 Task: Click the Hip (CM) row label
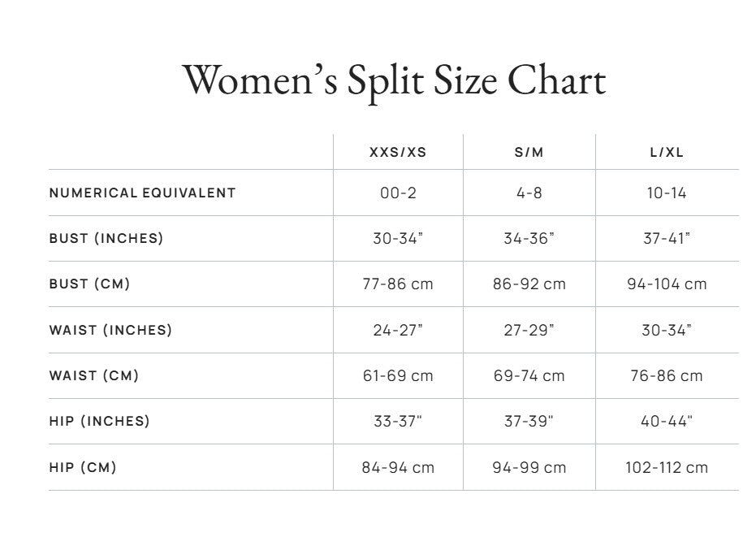coord(82,467)
